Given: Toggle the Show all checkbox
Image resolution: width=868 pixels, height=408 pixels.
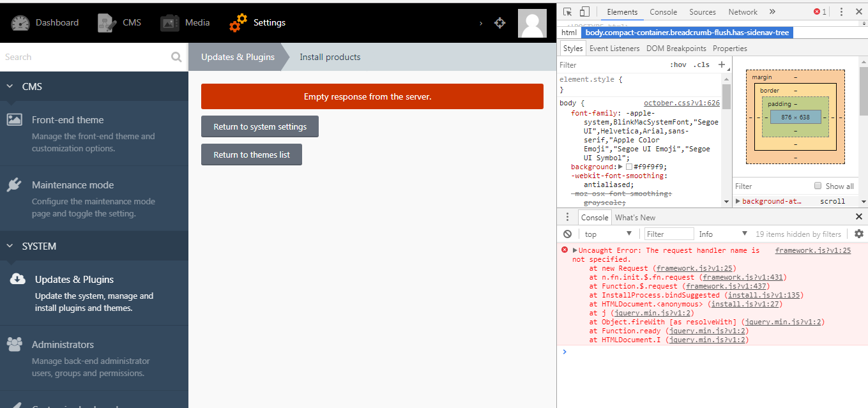Looking at the screenshot, I should [x=818, y=186].
